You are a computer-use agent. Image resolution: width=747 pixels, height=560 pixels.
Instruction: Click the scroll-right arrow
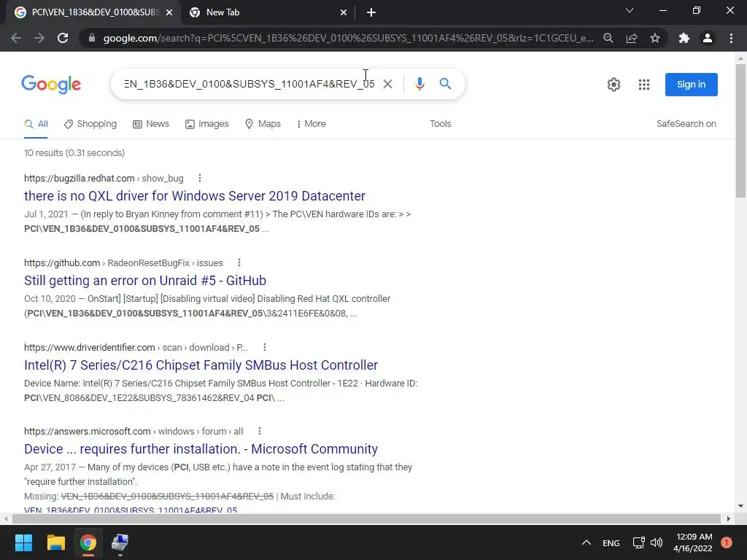tap(729, 518)
